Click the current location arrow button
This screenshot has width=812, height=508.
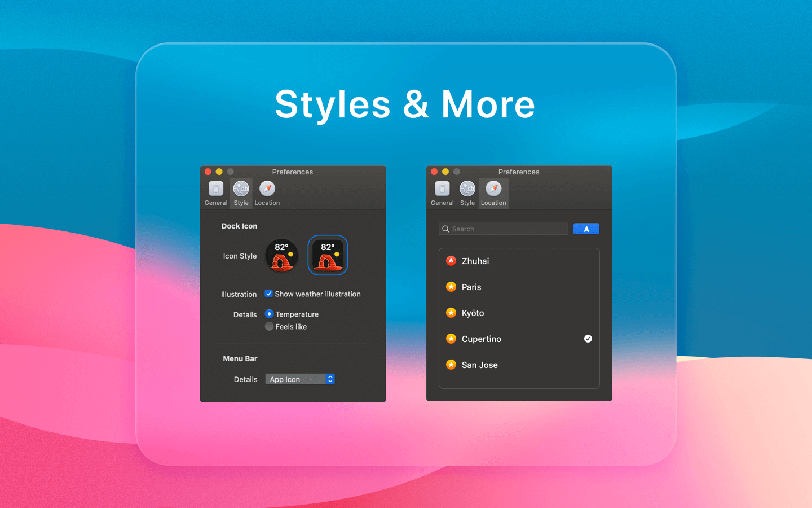pos(586,229)
